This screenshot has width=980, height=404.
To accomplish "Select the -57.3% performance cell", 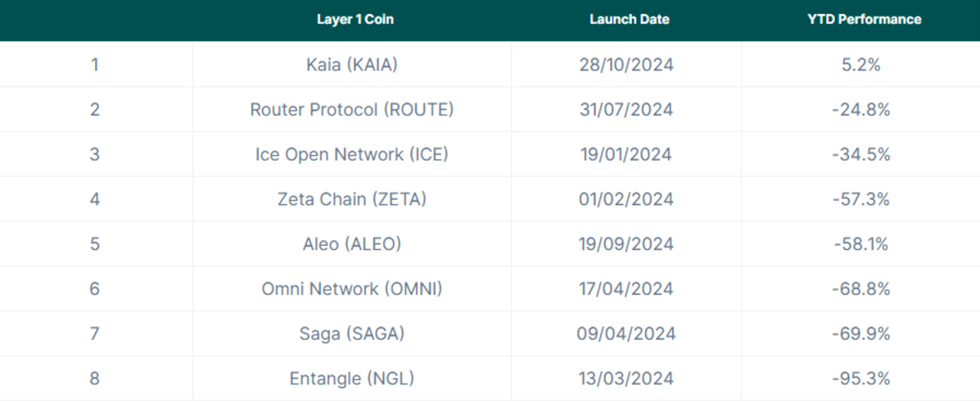I will (x=860, y=199).
